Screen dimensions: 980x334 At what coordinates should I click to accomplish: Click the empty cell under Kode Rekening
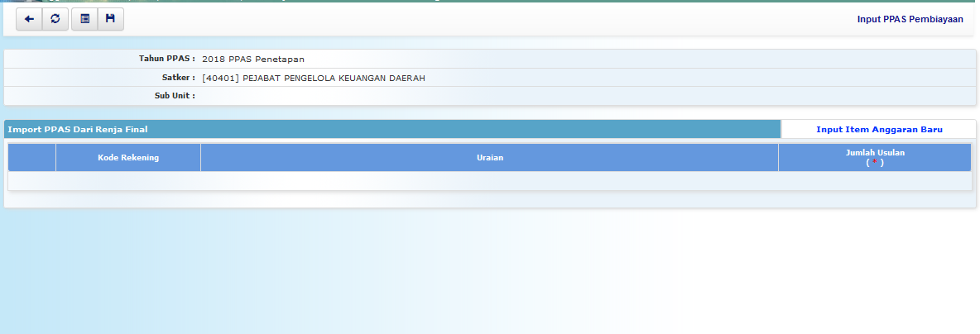[128, 180]
